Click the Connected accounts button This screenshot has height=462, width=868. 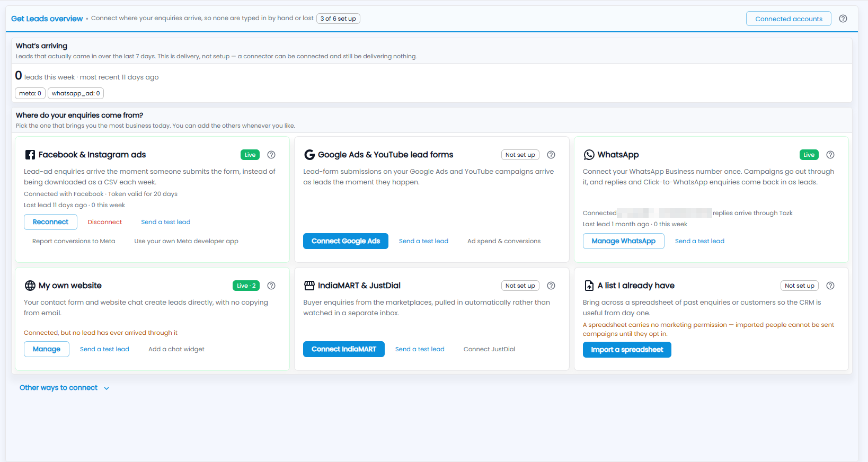(789, 19)
